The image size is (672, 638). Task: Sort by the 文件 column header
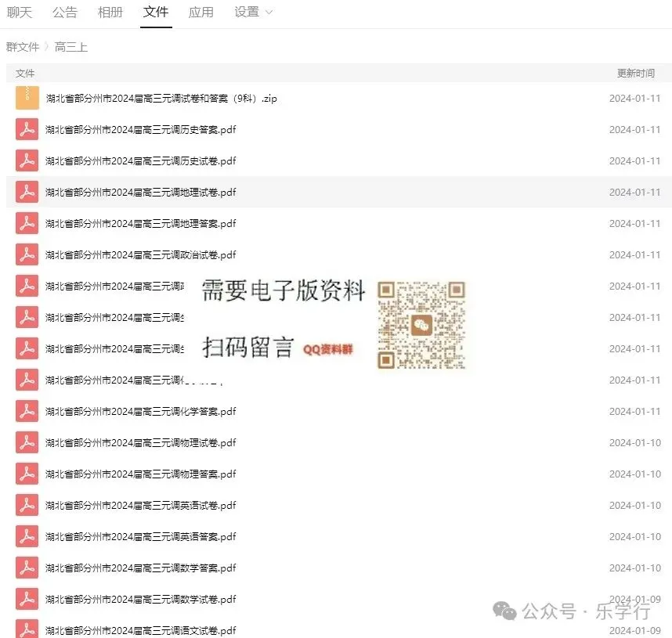(x=25, y=74)
